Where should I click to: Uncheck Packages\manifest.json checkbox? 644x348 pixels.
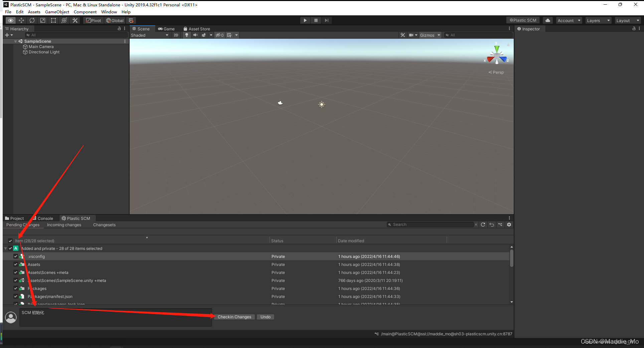point(16,297)
